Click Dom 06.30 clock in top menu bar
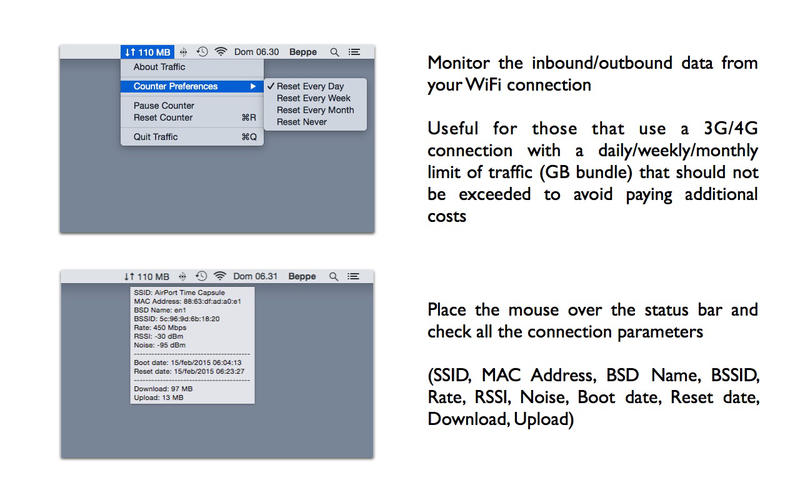Screen dimensions: 800x500 [x=257, y=52]
